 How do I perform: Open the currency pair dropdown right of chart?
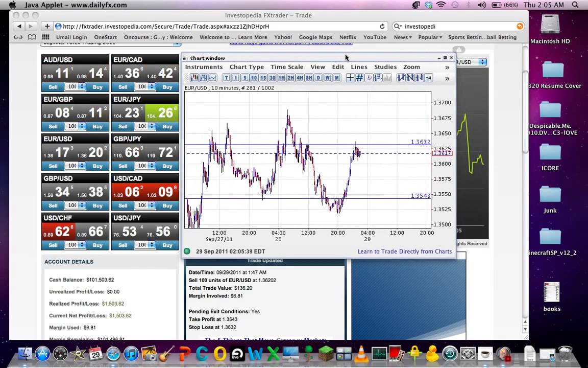472,62
